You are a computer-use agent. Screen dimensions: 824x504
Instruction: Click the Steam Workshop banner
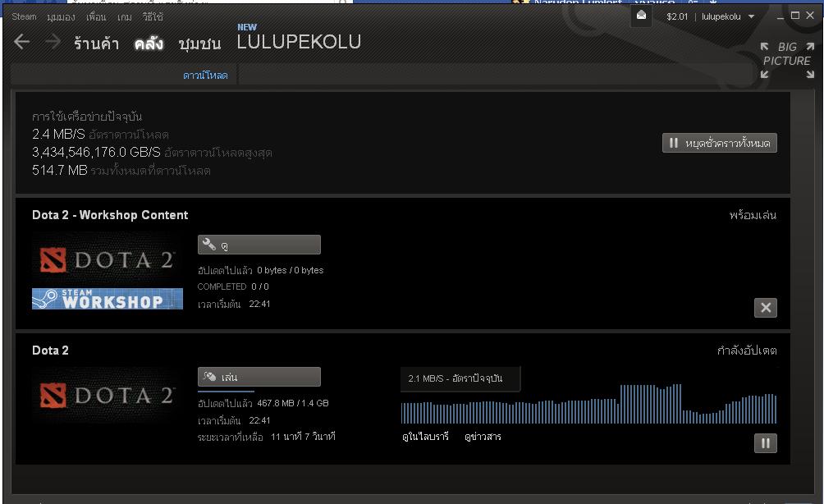point(108,299)
